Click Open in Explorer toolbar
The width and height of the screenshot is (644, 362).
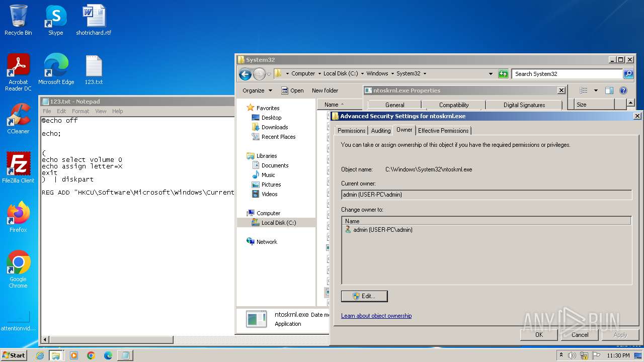(292, 90)
